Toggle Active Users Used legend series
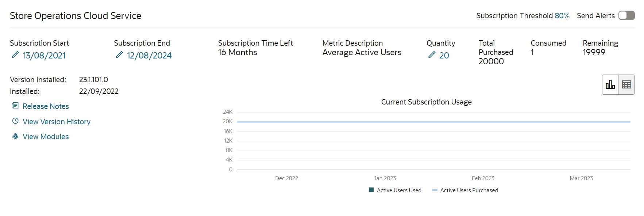Image resolution: width=644 pixels, height=216 pixels. pyautogui.click(x=395, y=190)
